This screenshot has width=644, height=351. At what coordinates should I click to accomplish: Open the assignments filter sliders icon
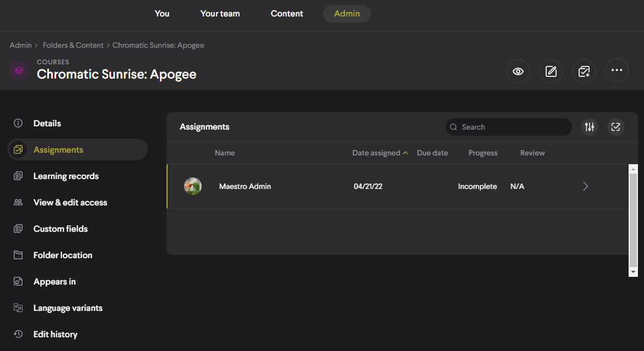click(590, 127)
